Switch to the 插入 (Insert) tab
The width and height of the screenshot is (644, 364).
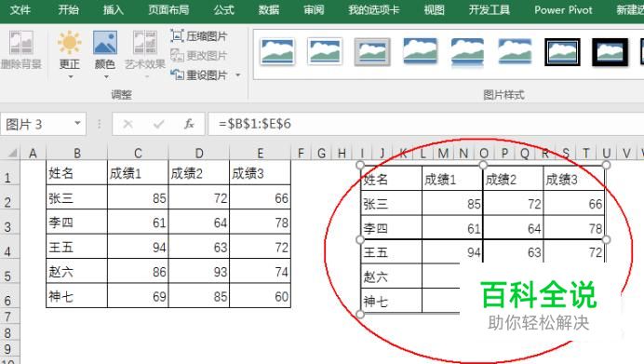(x=114, y=10)
